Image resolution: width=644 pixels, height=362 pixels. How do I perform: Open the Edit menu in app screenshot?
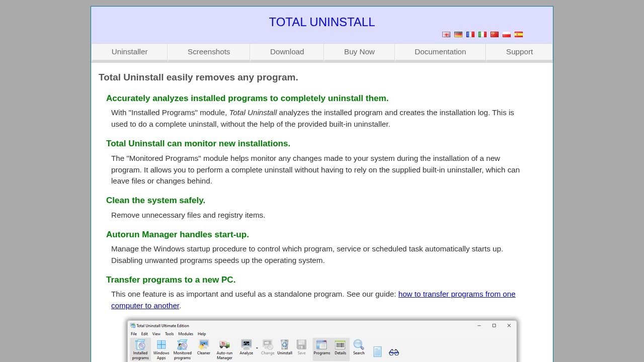pos(144,334)
